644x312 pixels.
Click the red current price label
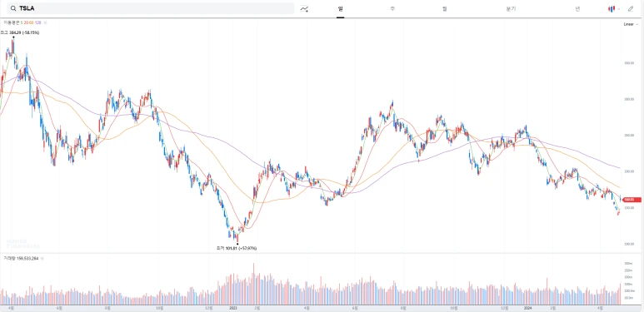[x=632, y=200]
